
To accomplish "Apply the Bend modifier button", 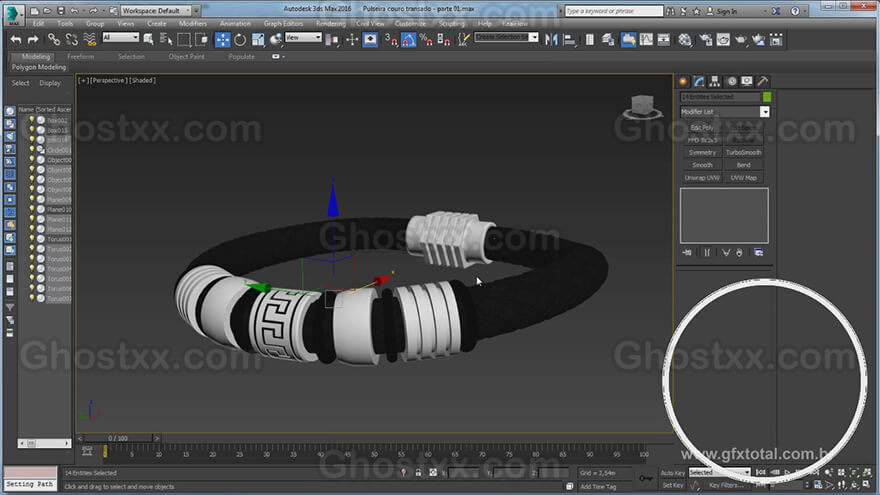I will coord(743,166).
